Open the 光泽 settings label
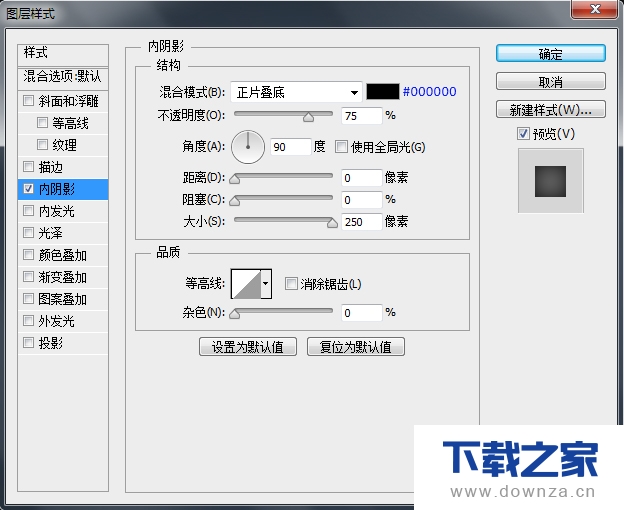 coord(51,233)
